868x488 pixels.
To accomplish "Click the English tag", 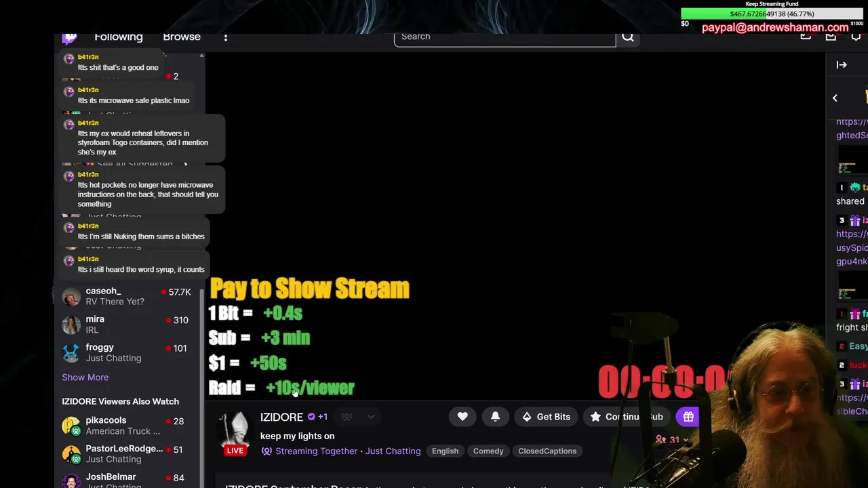I will (445, 451).
